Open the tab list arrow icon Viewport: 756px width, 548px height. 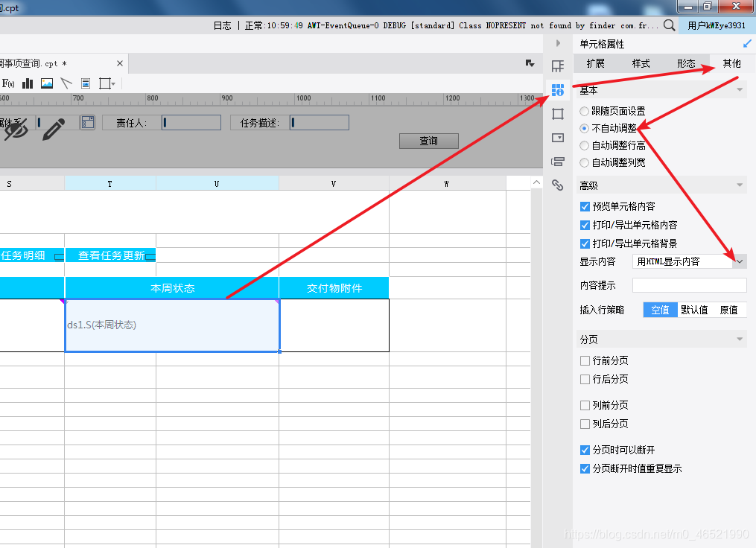[530, 63]
